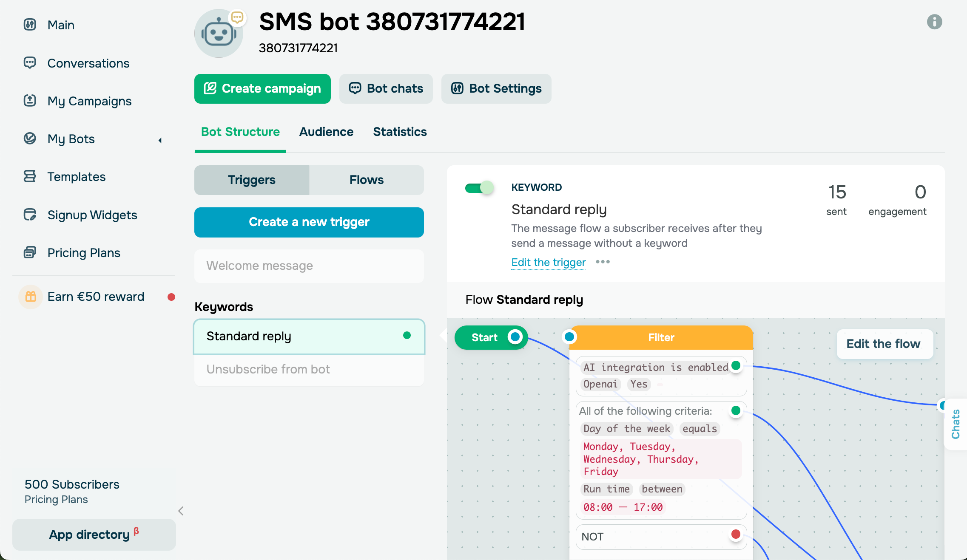Click the My Campaigns sidebar icon
This screenshot has height=560, width=967.
(30, 101)
